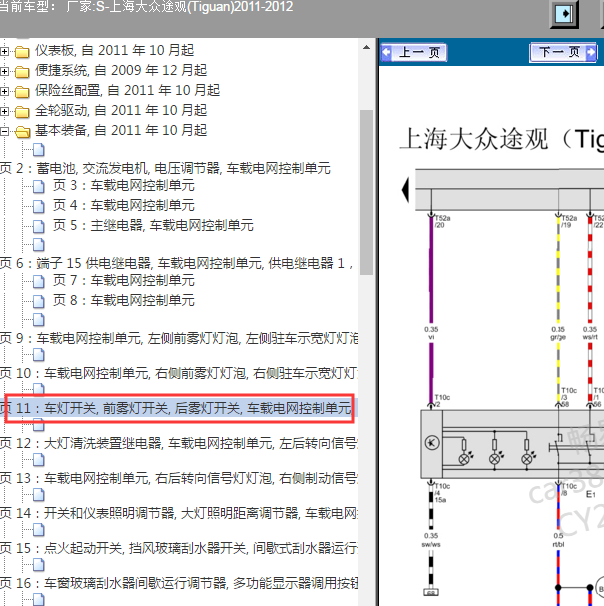Screen dimensions: 604x606
Task: Click the document icon above 页 16
Action: pos(39,565)
